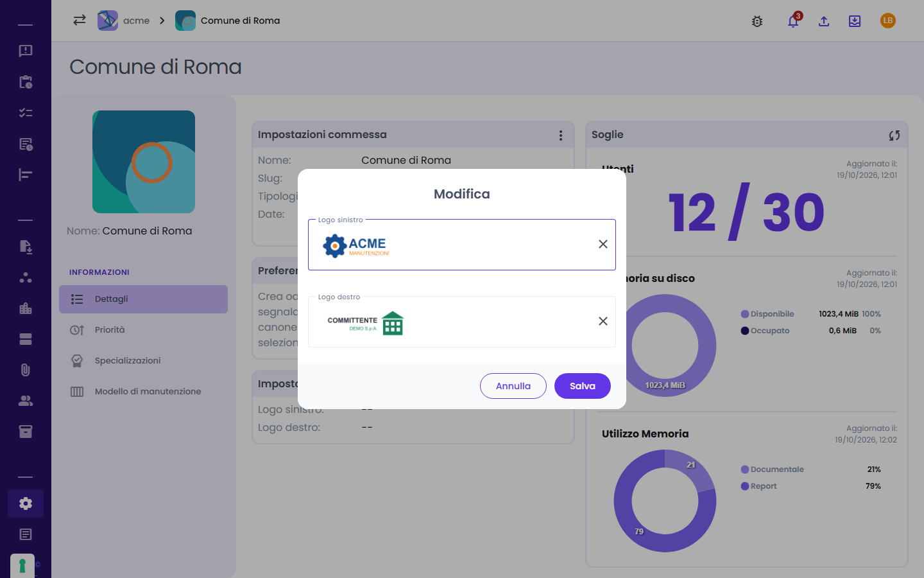Image resolution: width=924 pixels, height=578 pixels.
Task: Open the storage blocks sidebar icon
Action: pos(26,339)
